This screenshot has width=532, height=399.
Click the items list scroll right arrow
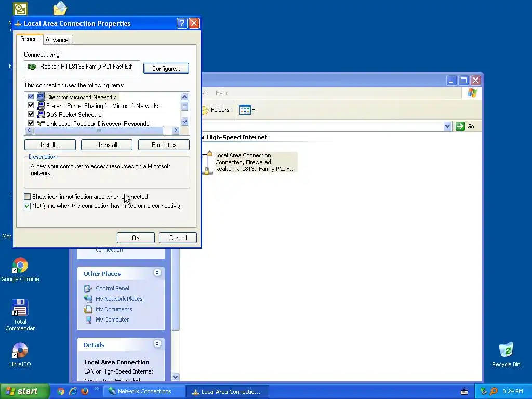176,130
